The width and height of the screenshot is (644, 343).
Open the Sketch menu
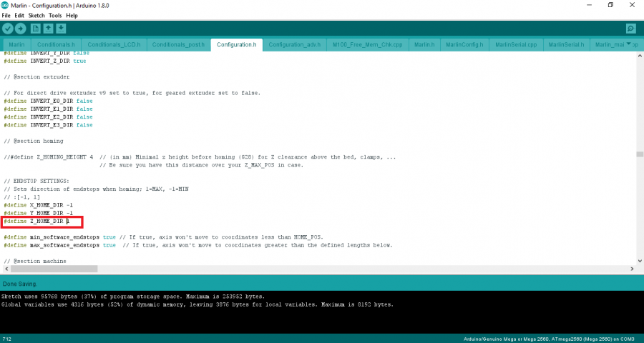36,15
